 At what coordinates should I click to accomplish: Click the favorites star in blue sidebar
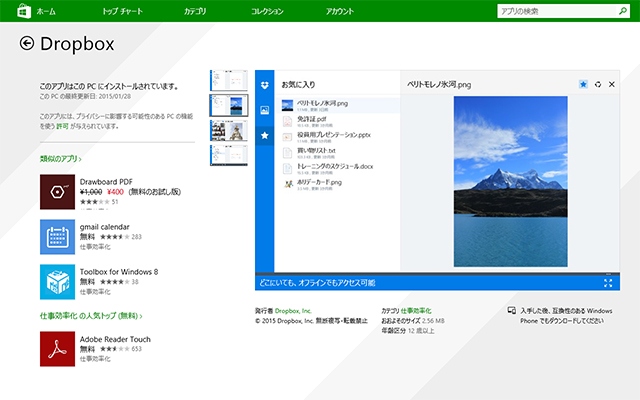(x=264, y=136)
